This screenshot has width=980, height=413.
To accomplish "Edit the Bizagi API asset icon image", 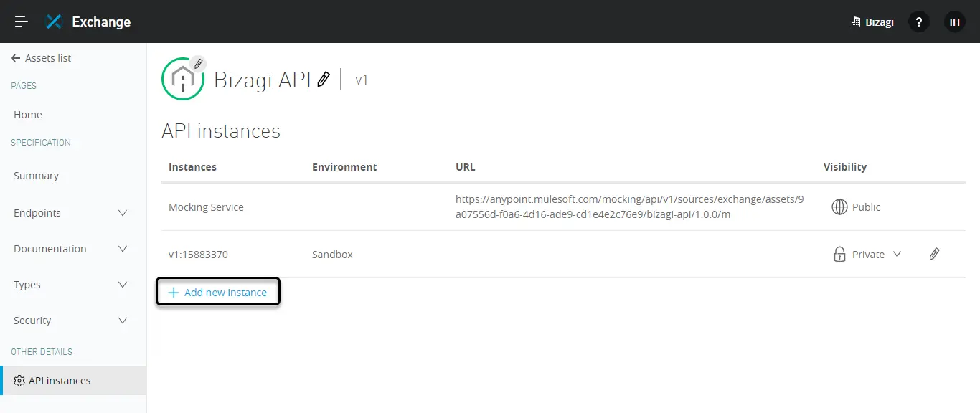I will point(199,64).
